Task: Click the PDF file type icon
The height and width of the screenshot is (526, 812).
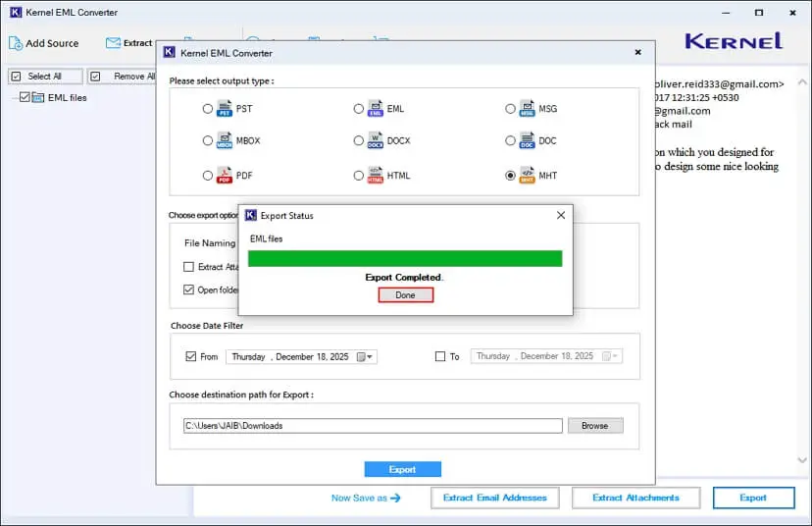Action: pyautogui.click(x=225, y=175)
